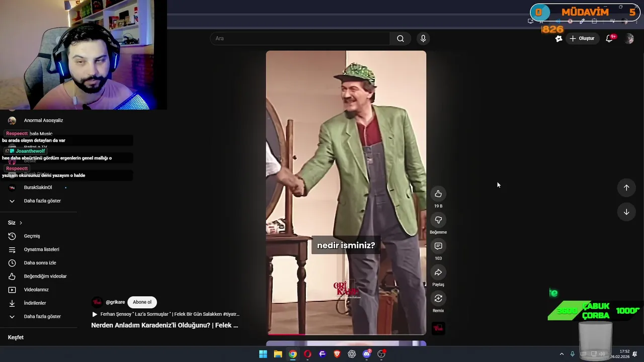Focus the Ara search field

(x=300, y=38)
